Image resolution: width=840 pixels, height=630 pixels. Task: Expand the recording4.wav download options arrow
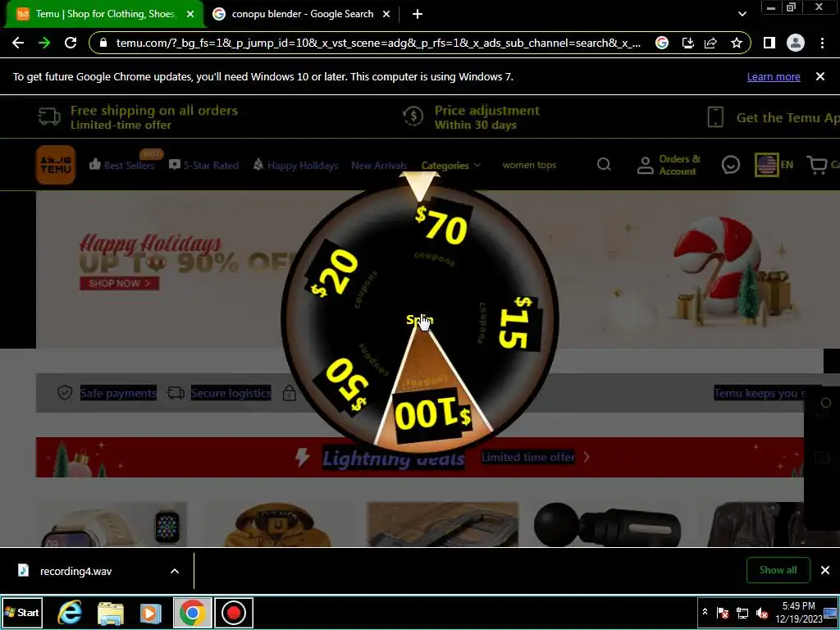click(175, 571)
